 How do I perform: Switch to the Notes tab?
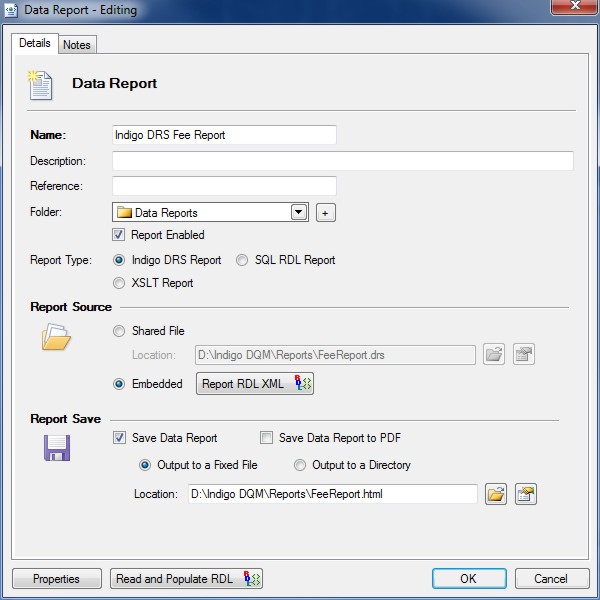tap(76, 45)
